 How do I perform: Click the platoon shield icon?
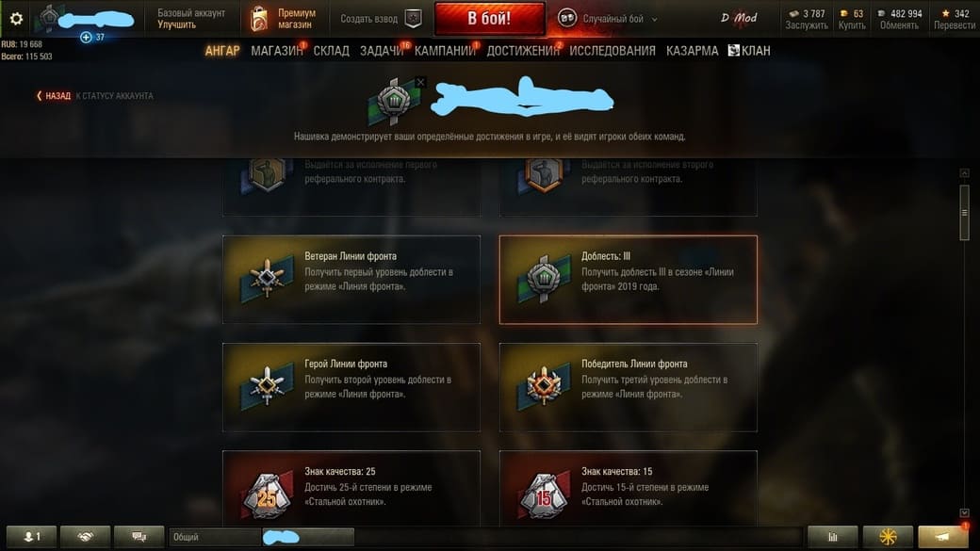(x=413, y=19)
